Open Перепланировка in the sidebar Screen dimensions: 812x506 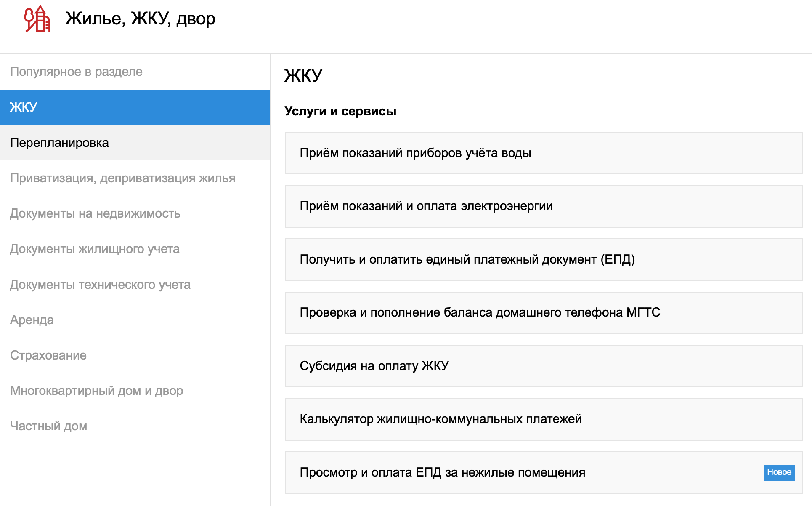pyautogui.click(x=135, y=143)
